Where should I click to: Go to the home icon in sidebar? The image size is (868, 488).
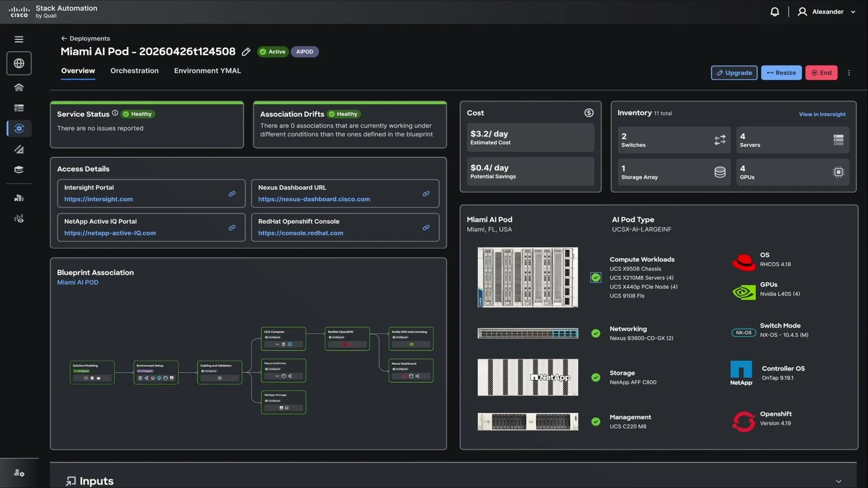[19, 87]
